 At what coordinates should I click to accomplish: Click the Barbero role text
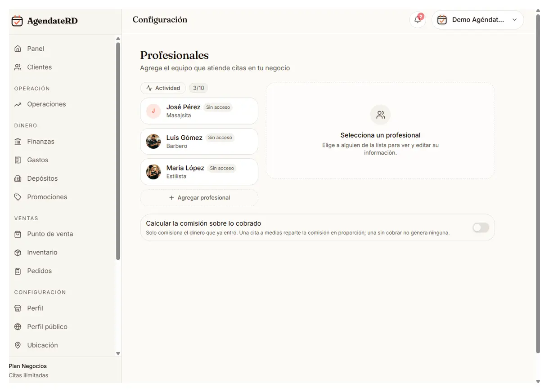coord(177,146)
